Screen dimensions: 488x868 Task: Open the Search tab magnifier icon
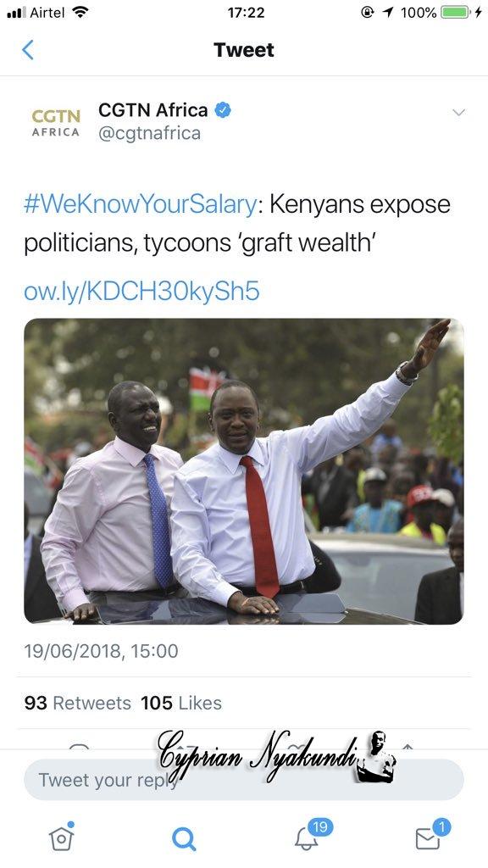184,839
